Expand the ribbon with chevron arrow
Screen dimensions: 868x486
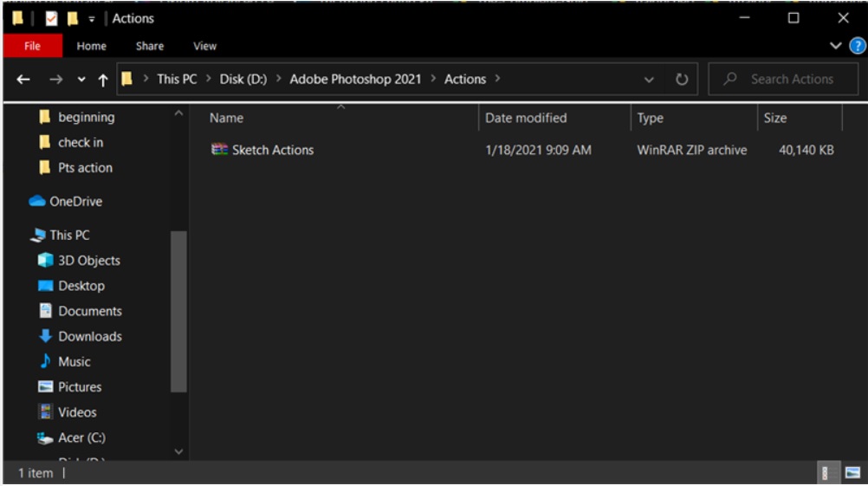836,46
